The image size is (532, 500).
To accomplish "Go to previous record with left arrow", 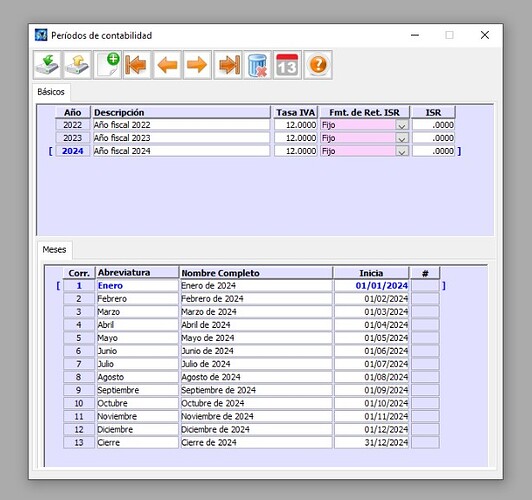I will (167, 65).
